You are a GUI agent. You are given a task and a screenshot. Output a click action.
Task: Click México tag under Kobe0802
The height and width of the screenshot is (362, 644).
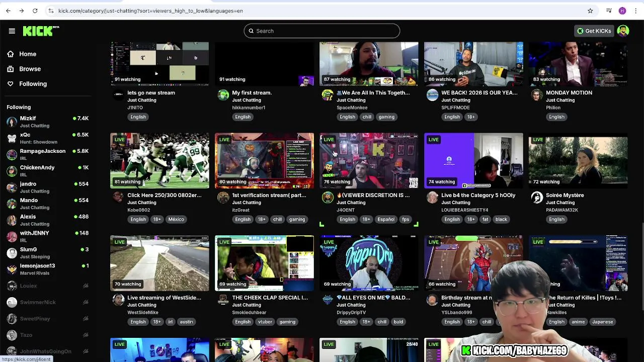pos(176,219)
